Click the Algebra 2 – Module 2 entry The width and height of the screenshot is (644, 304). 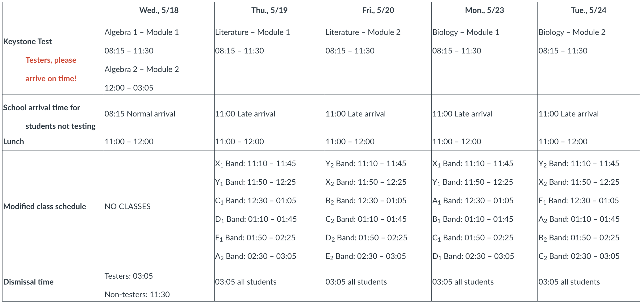pos(142,70)
